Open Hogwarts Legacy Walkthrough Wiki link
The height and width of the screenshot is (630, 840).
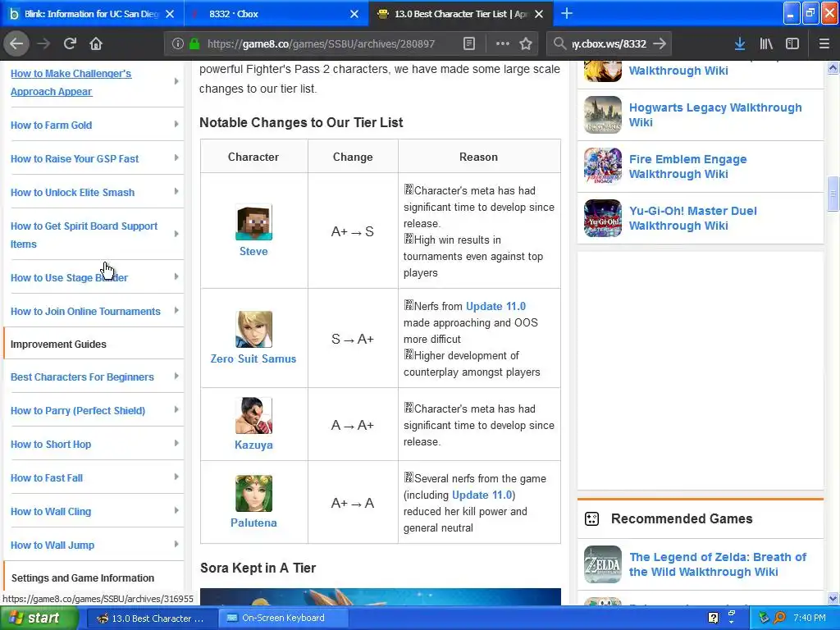[x=715, y=115]
